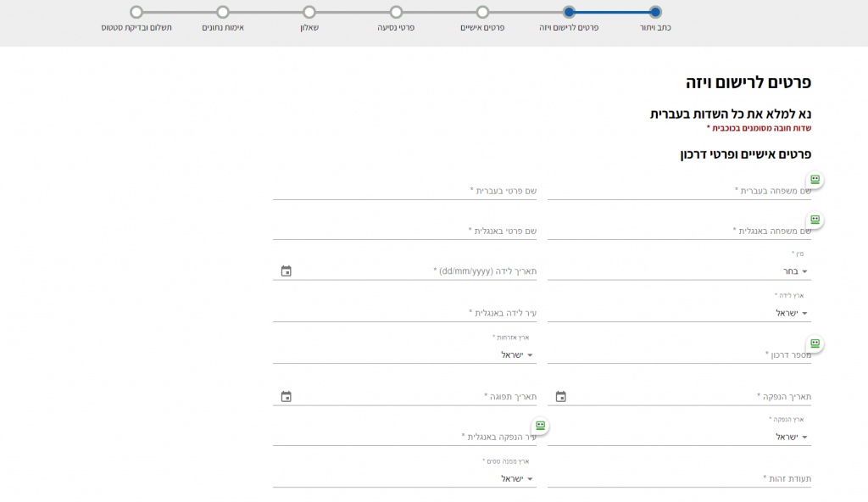
Task: Open calendar picker for birth date (תאריך לידה)
Action: [287, 271]
